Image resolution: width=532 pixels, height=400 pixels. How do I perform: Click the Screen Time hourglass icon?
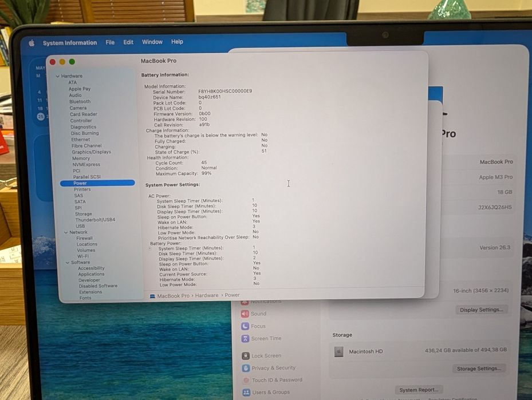point(245,338)
